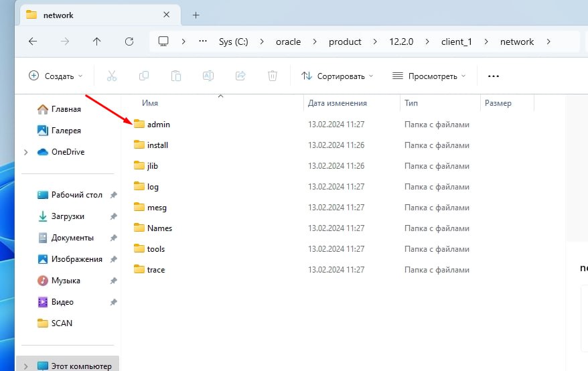Expand chevron after product in breadcrumb
This screenshot has height=371, width=588.
tap(375, 42)
